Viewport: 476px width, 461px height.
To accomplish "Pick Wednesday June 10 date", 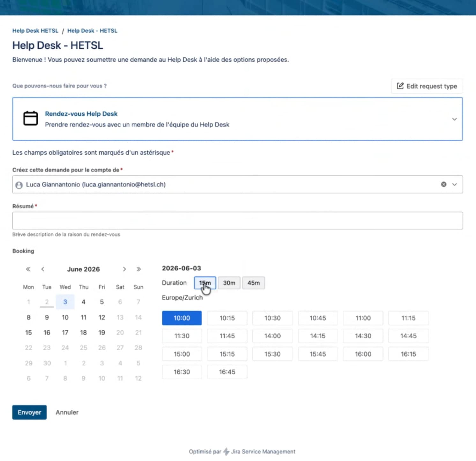I will [65, 317].
